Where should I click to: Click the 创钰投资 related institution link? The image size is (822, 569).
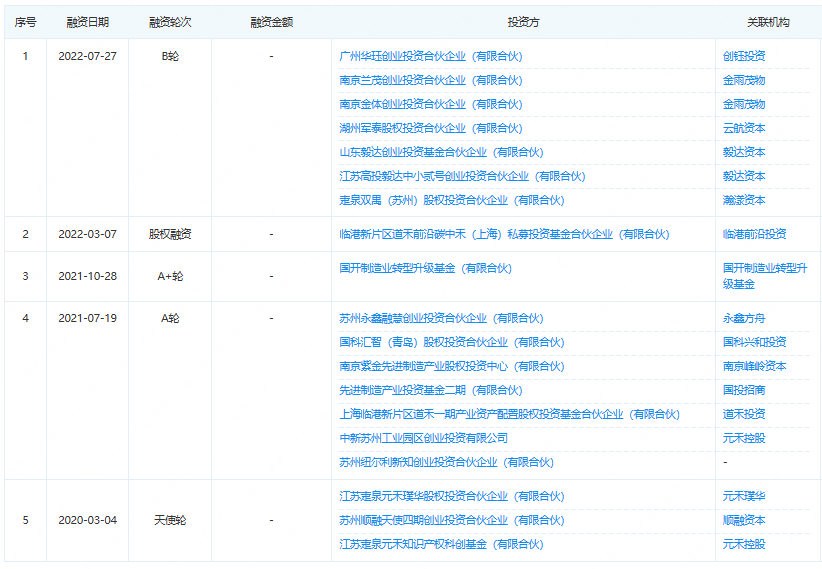point(744,56)
